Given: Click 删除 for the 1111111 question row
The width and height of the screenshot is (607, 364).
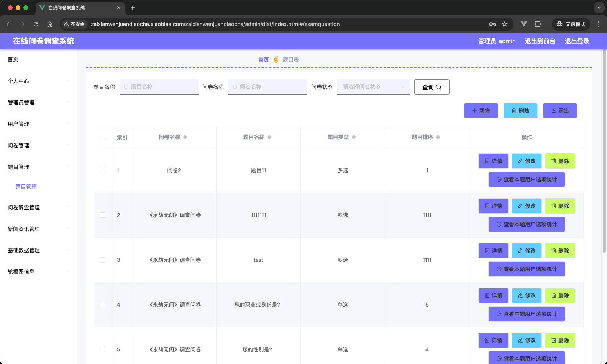Looking at the screenshot, I should (560, 206).
